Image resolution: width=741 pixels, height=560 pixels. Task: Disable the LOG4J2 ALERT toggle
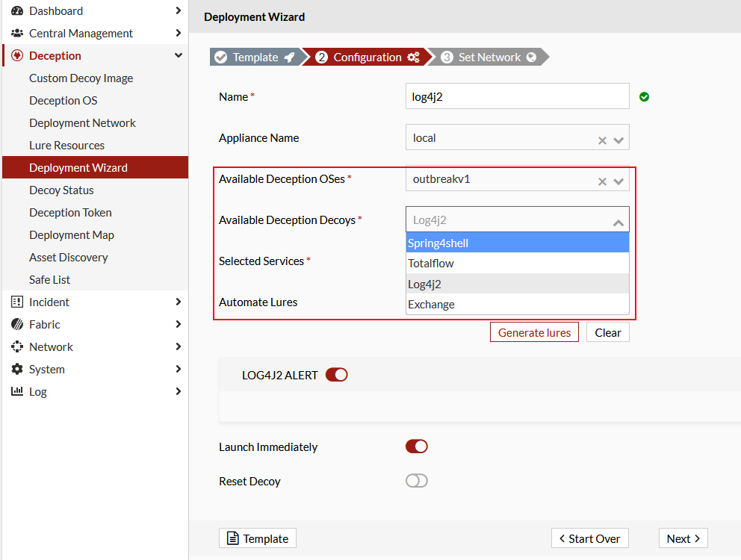[x=337, y=374]
